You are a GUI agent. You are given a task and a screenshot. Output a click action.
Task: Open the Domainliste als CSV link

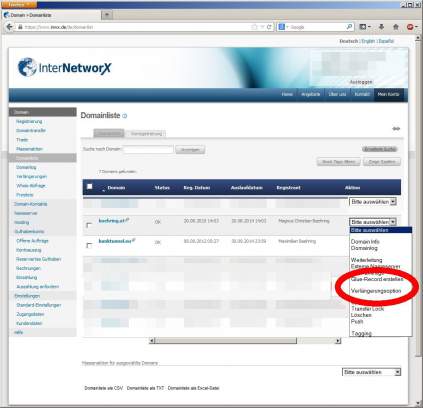point(103,388)
